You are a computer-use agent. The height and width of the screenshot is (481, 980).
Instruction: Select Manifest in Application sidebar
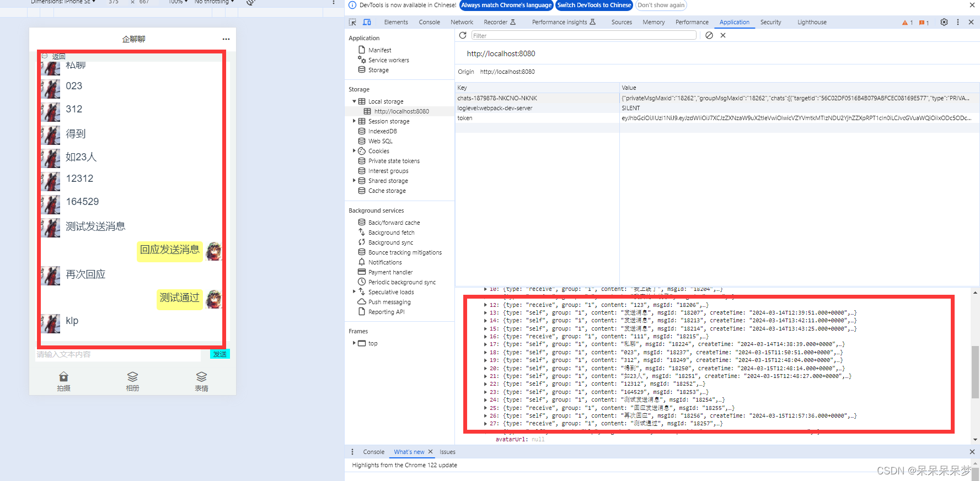pos(379,50)
